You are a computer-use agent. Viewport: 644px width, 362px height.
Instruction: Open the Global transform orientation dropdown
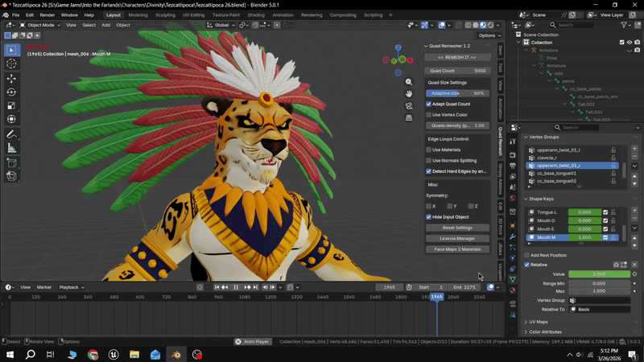(x=221, y=25)
